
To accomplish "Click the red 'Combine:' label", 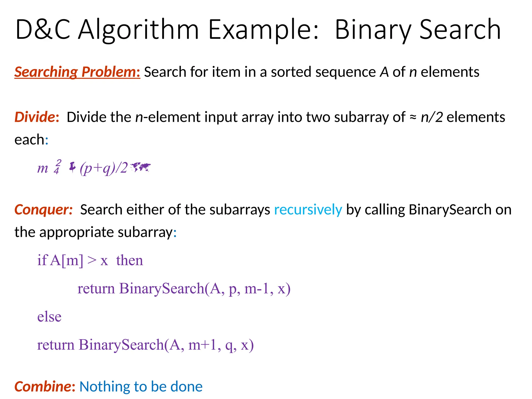I will tap(45, 387).
